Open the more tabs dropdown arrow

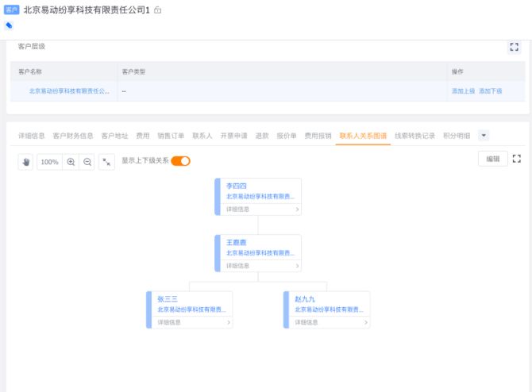pos(484,136)
